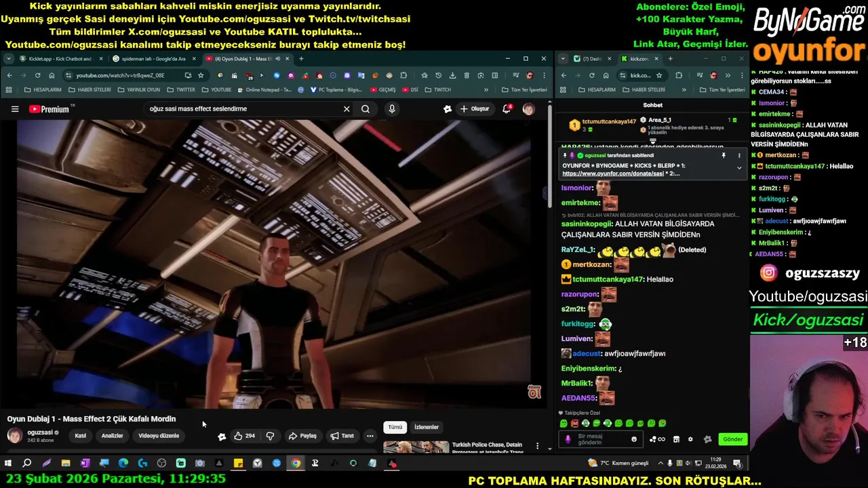Unpin the pinned chat message
This screenshot has width=868, height=488.
(724, 155)
